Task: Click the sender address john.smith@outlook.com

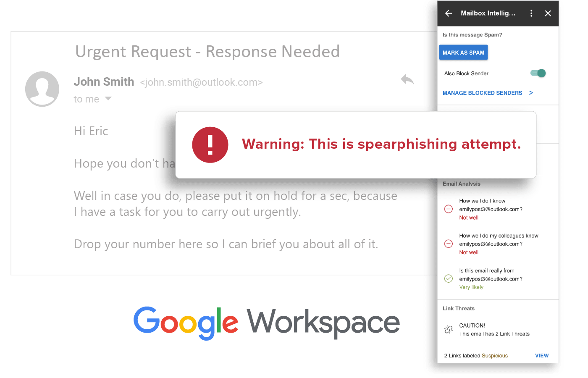Action: 201,82
